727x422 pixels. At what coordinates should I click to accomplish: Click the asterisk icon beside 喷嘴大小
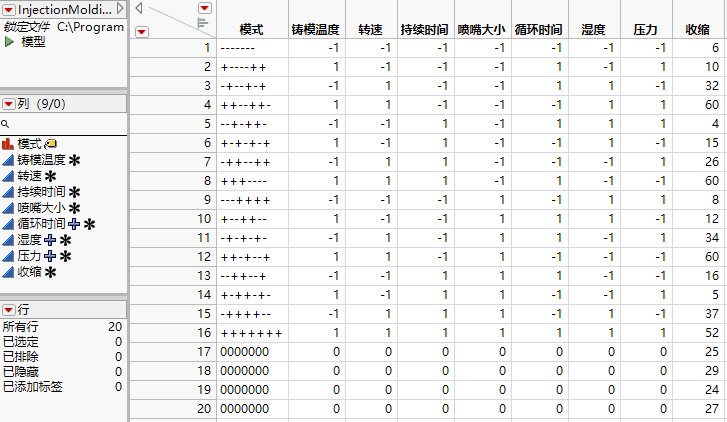coord(74,208)
